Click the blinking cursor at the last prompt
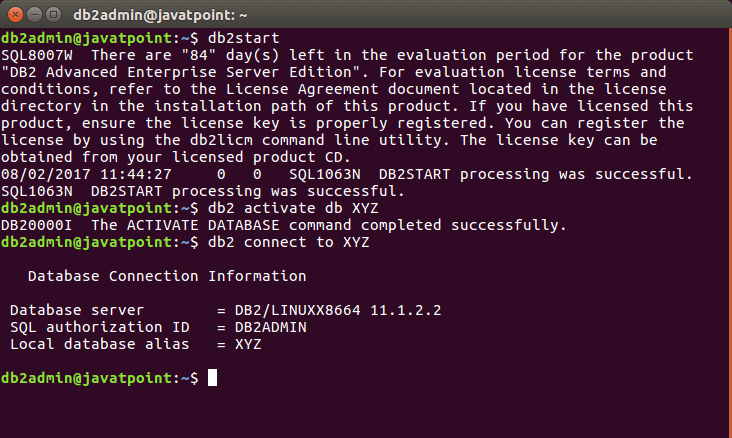732x438 pixels. [x=212, y=377]
